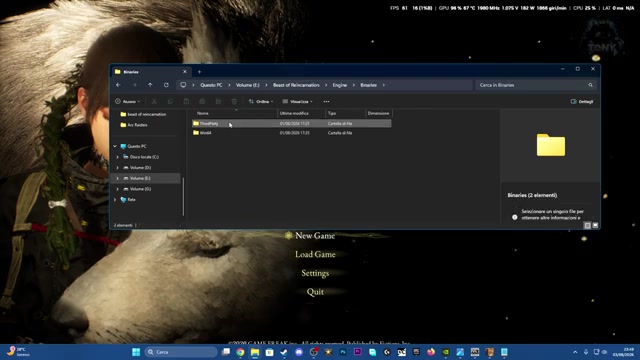Open NVIDIA app from taskbar
This screenshot has width=640, height=360.
[x=446, y=352]
